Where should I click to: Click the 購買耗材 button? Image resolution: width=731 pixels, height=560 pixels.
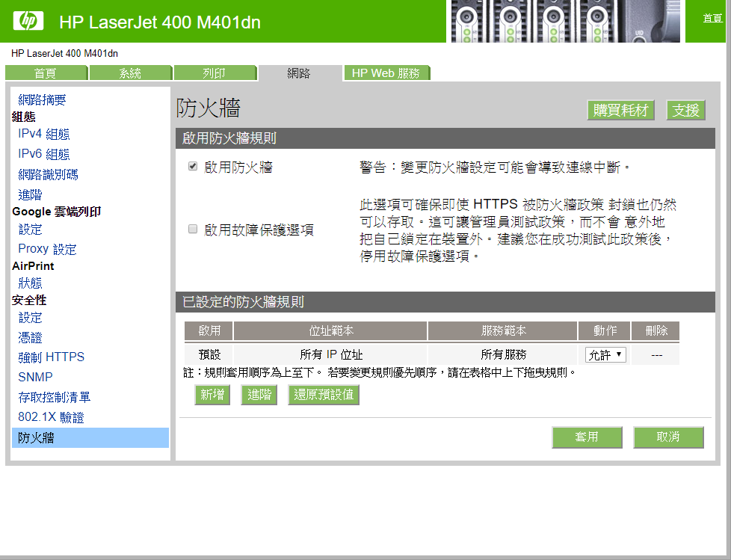(620, 110)
